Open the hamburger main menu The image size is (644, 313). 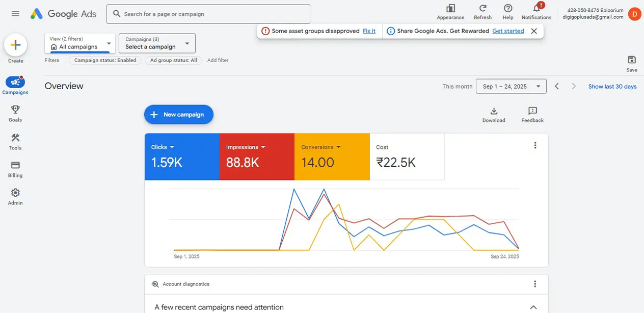pyautogui.click(x=15, y=14)
